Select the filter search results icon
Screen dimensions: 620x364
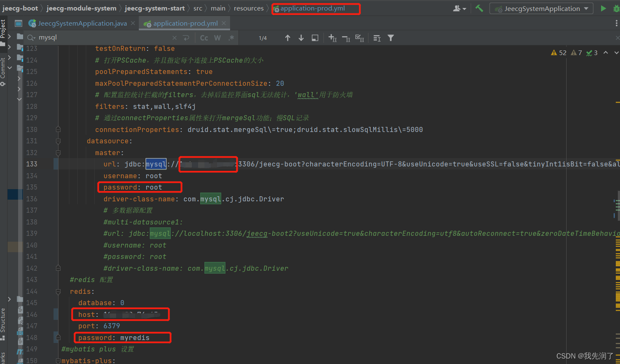(391, 37)
